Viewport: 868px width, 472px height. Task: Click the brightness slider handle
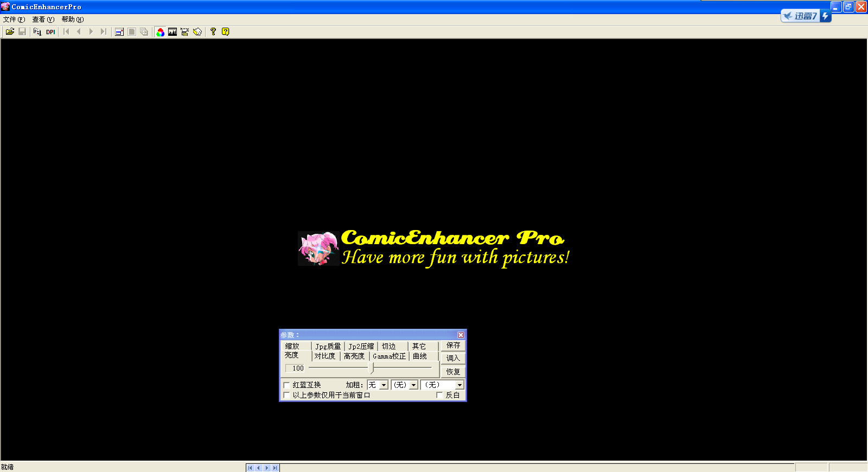372,368
